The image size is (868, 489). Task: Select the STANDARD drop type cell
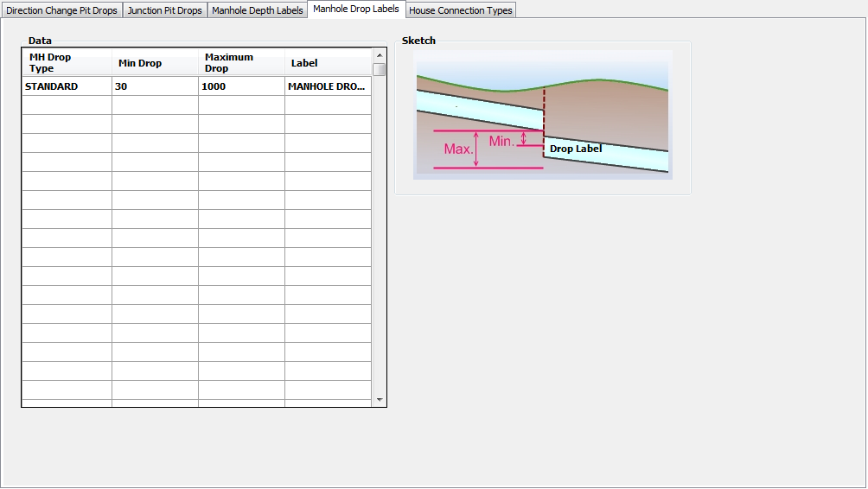[67, 86]
